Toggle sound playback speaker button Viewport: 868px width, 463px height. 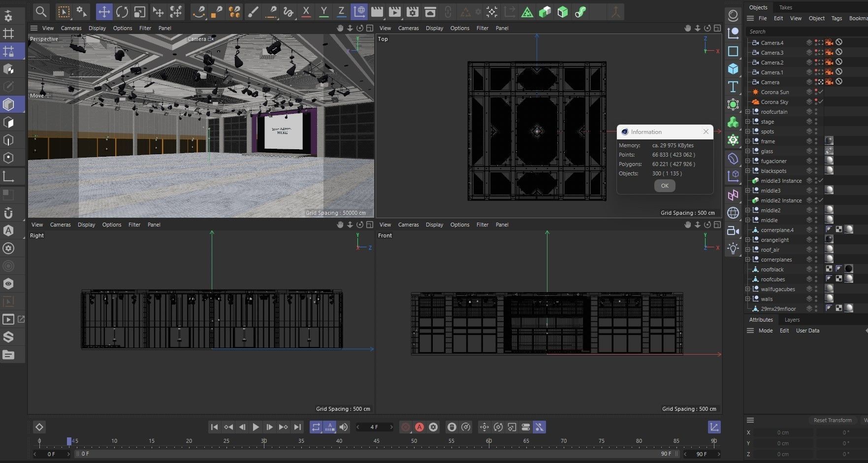tap(344, 427)
